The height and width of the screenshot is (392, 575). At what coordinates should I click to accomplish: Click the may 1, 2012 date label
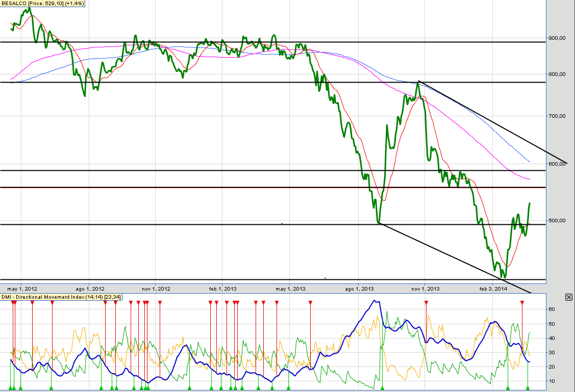(22, 289)
